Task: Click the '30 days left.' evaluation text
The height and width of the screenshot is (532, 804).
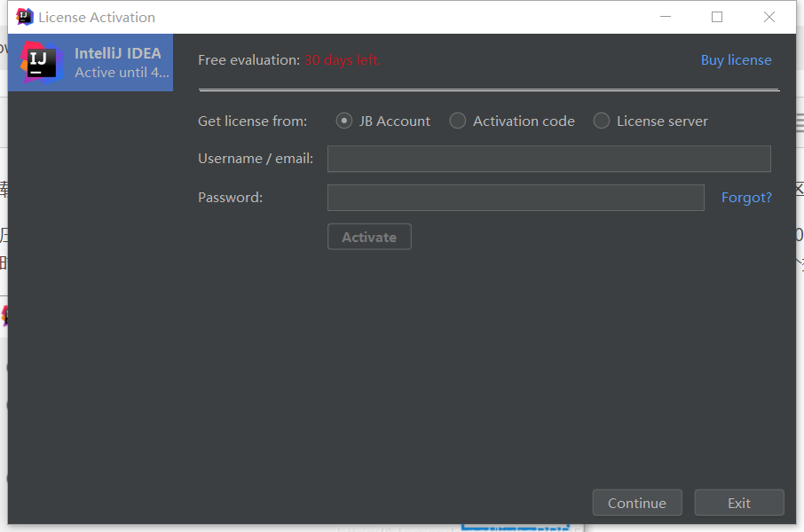Action: [x=343, y=60]
